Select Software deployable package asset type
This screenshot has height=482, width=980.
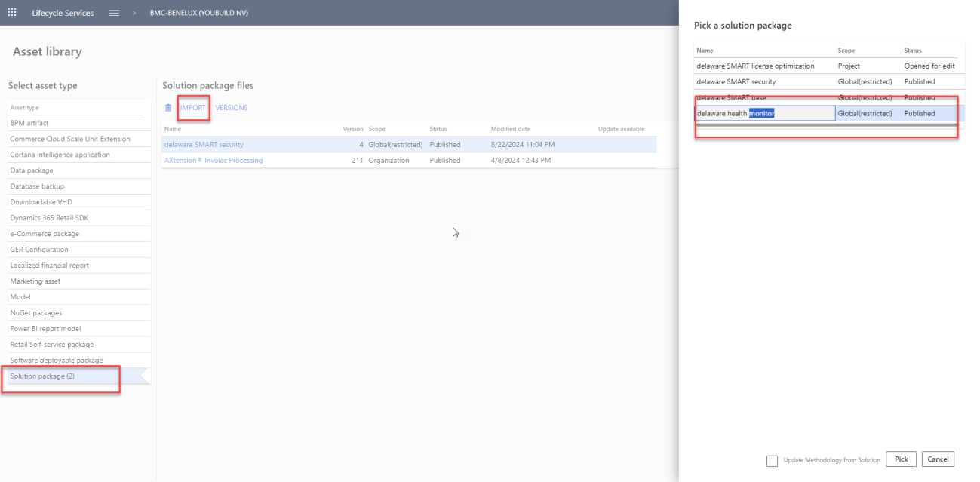(79, 361)
